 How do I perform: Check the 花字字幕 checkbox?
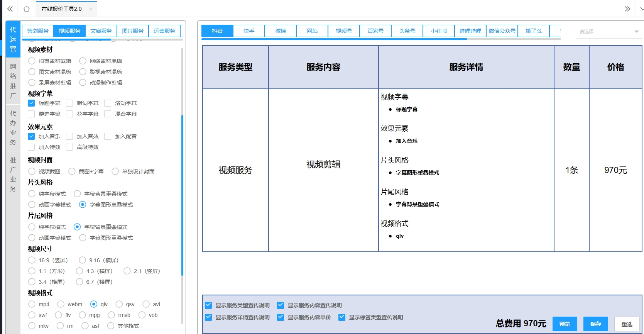[69, 114]
